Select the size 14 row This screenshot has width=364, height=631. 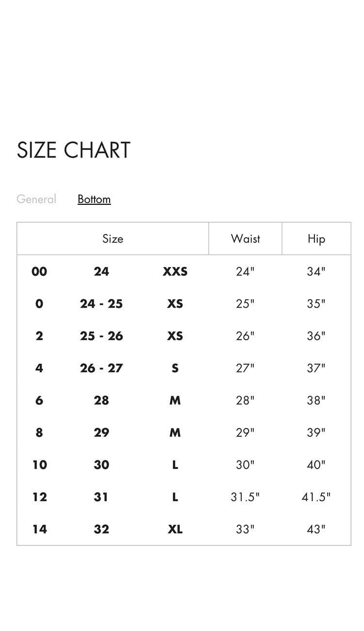click(39, 529)
